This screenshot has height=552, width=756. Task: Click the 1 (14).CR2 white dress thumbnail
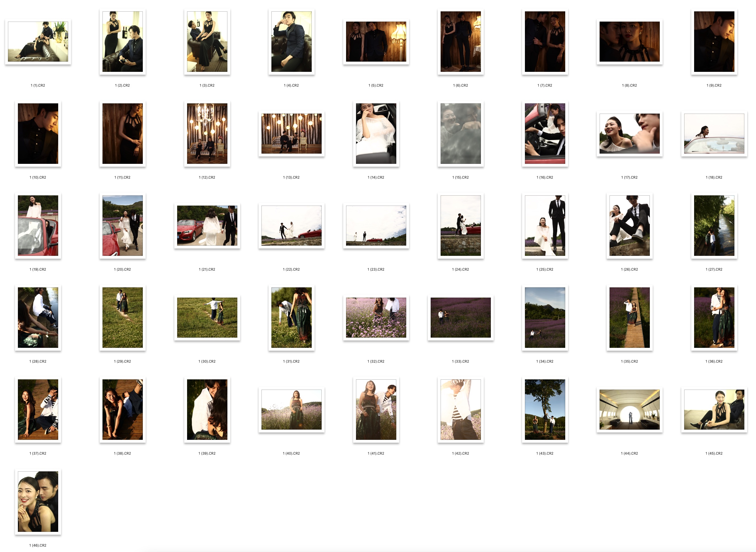pos(376,133)
